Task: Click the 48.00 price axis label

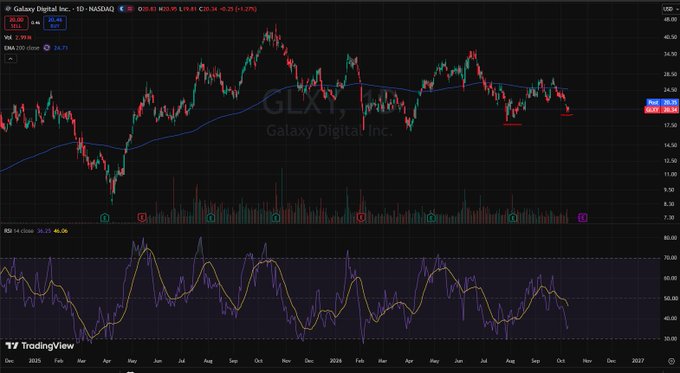Action: [x=670, y=20]
